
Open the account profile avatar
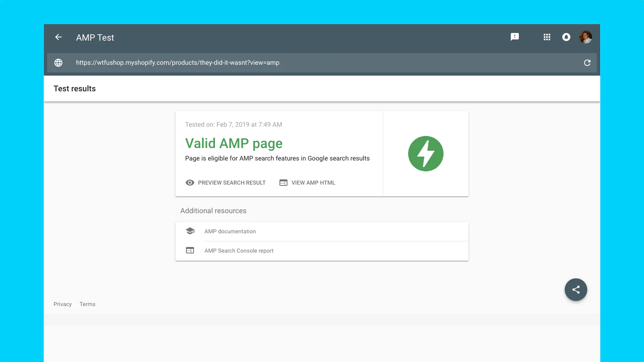[585, 37]
